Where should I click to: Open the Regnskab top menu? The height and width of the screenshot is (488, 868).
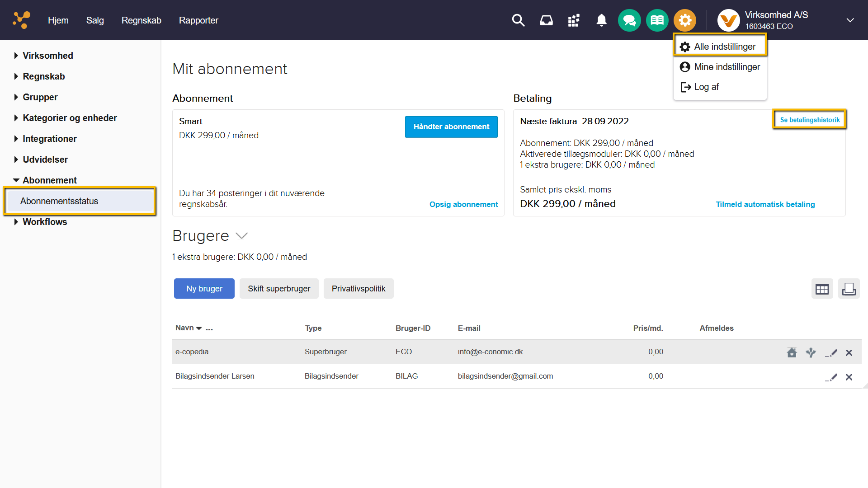141,20
